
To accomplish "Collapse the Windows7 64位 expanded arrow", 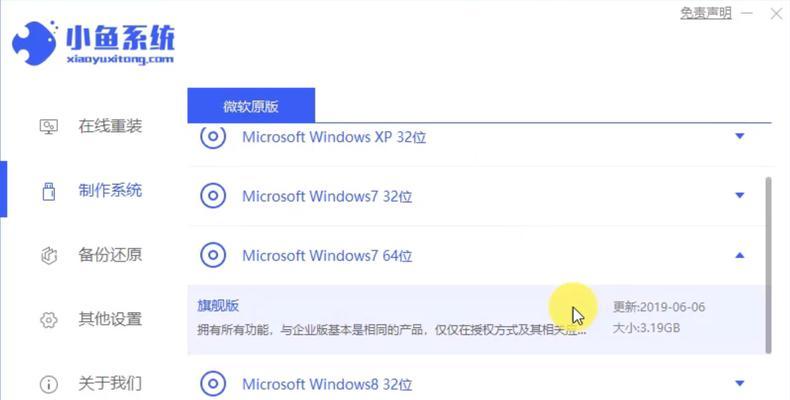I will pos(740,255).
